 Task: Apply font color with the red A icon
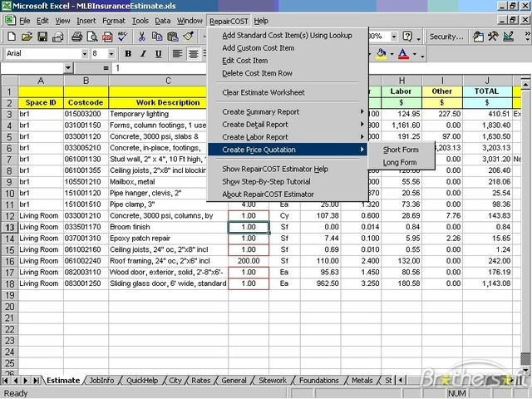(x=403, y=53)
